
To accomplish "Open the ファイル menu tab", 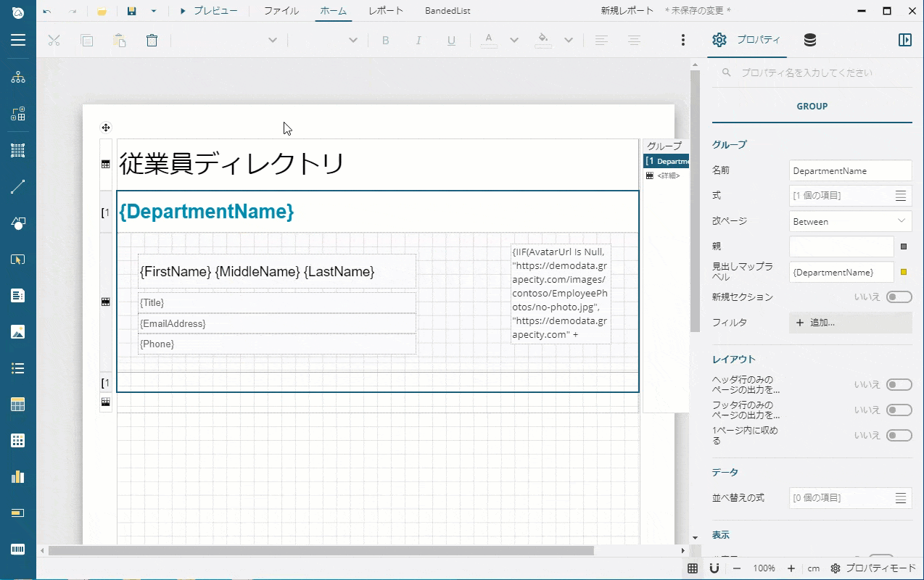I will point(281,12).
